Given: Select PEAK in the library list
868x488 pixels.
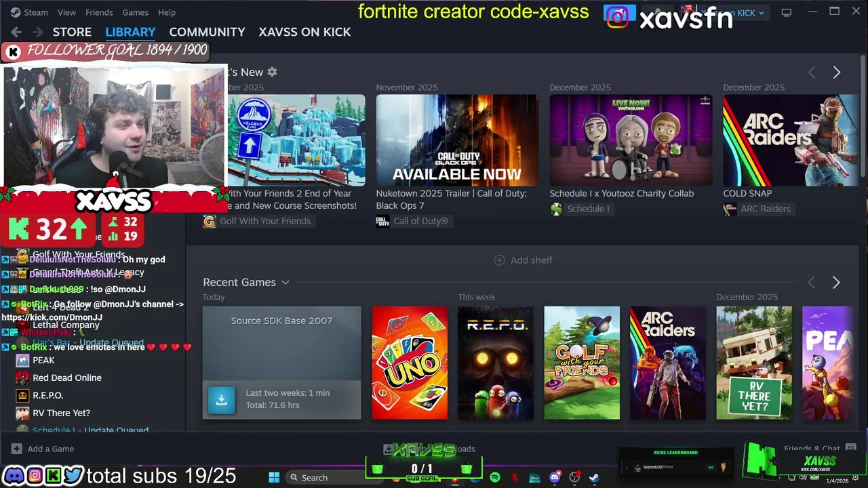Looking at the screenshot, I should pos(43,360).
